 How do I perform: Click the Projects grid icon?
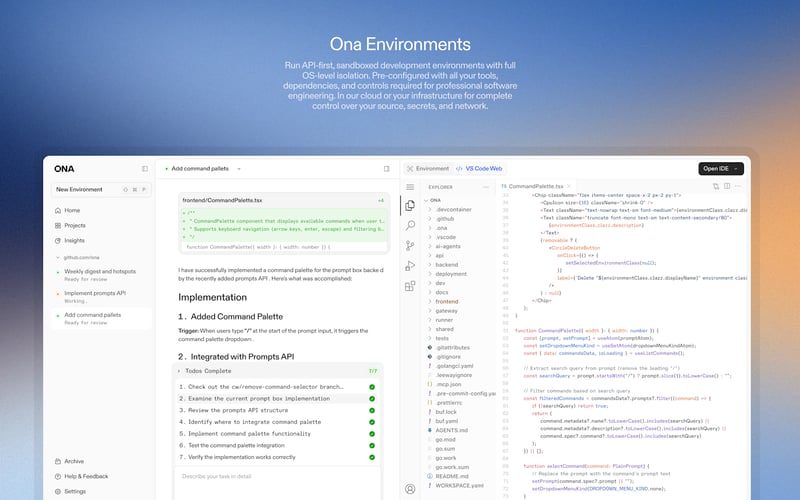[x=58, y=226]
